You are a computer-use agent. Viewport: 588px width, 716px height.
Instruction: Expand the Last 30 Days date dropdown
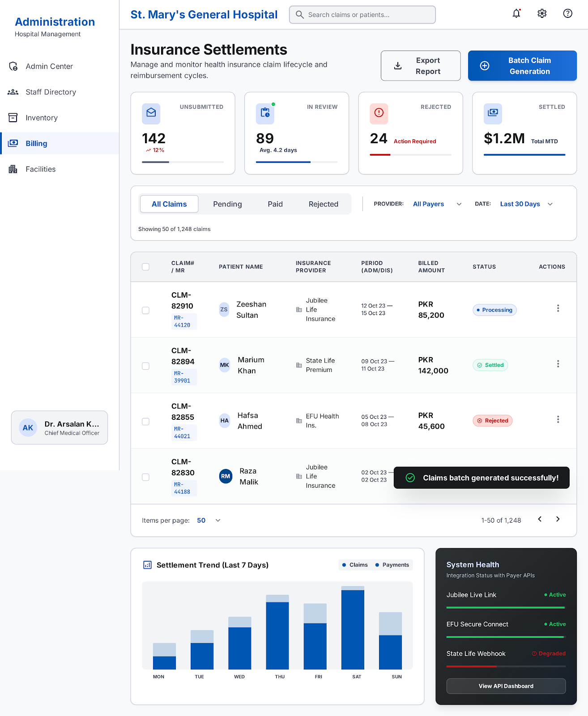point(526,204)
